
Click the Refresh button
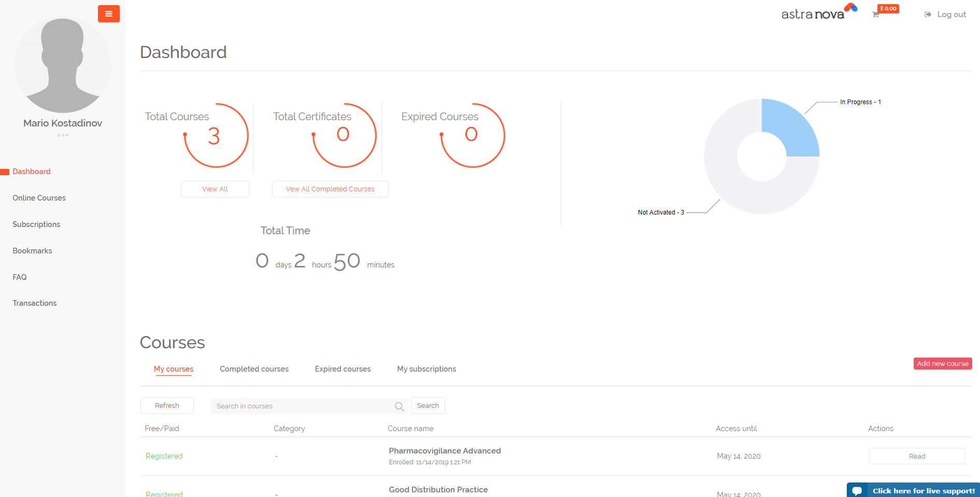tap(167, 406)
